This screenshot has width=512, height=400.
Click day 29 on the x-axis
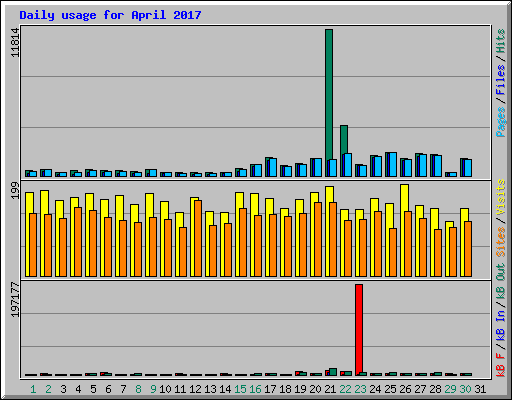[x=450, y=389]
